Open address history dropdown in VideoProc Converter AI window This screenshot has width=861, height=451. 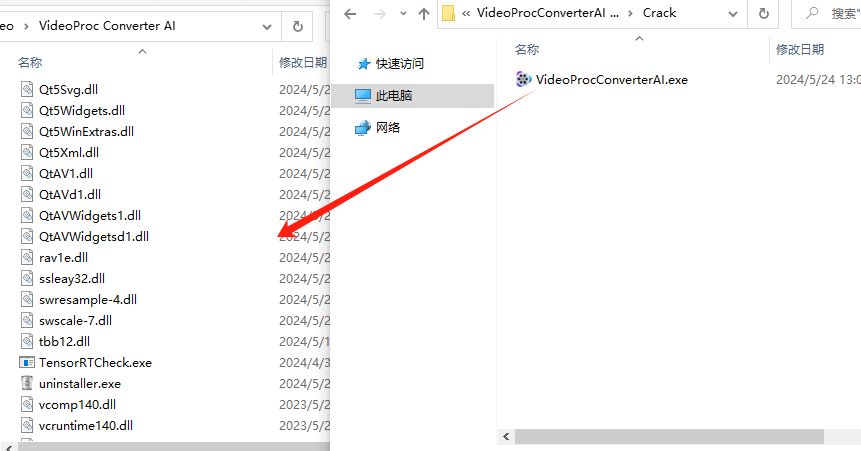click(x=267, y=26)
